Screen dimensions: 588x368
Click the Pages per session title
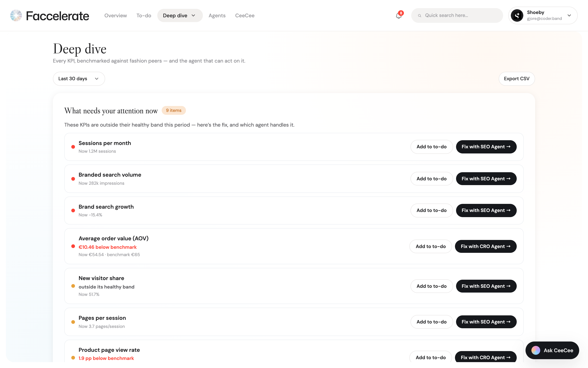[102, 318]
